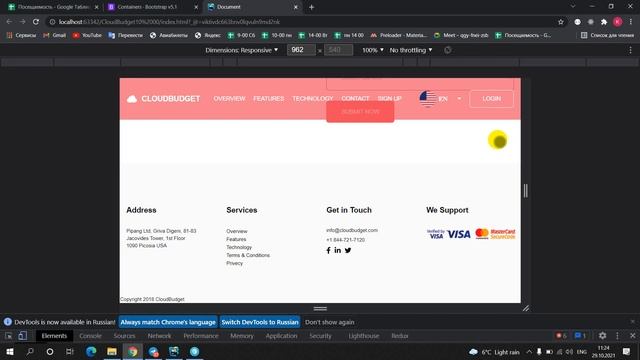Open the No throttling dropdown
The height and width of the screenshot is (360, 640).
411,50
